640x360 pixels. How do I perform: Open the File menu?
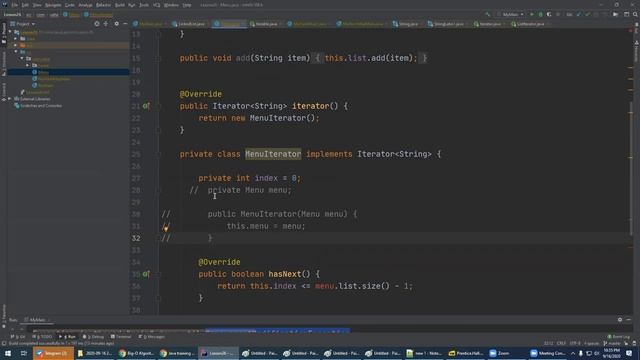(15, 5)
